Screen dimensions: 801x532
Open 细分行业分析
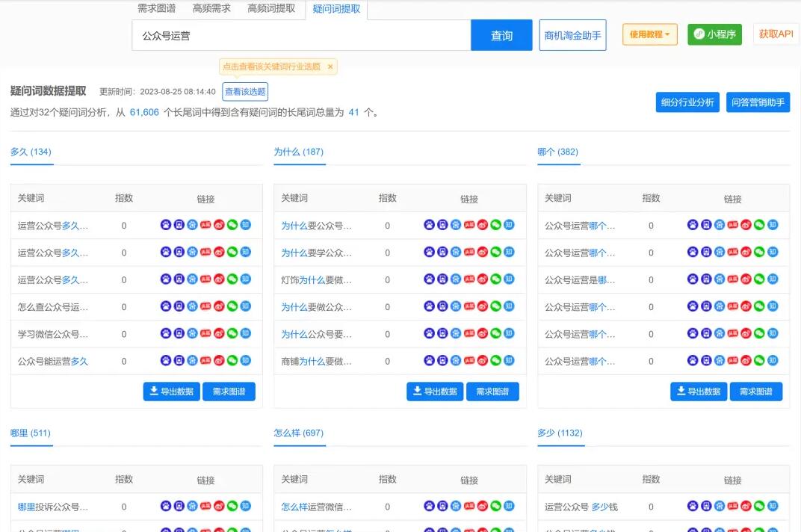[x=687, y=102]
